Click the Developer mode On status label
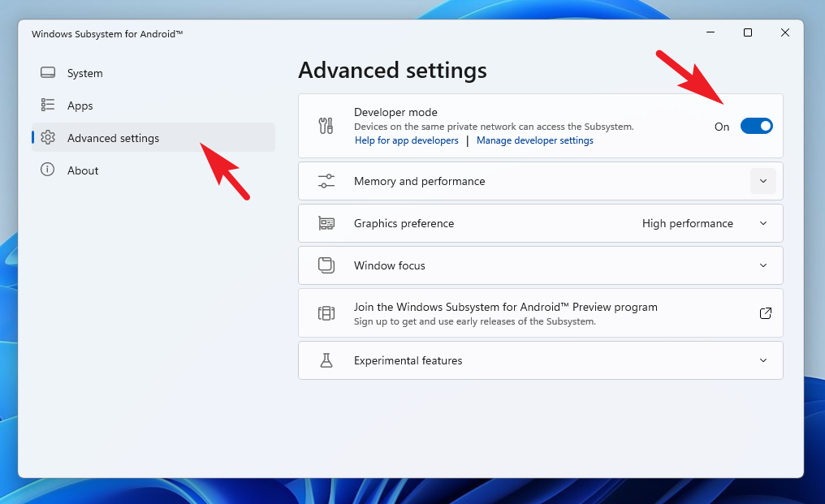The image size is (825, 504). pyautogui.click(x=722, y=127)
